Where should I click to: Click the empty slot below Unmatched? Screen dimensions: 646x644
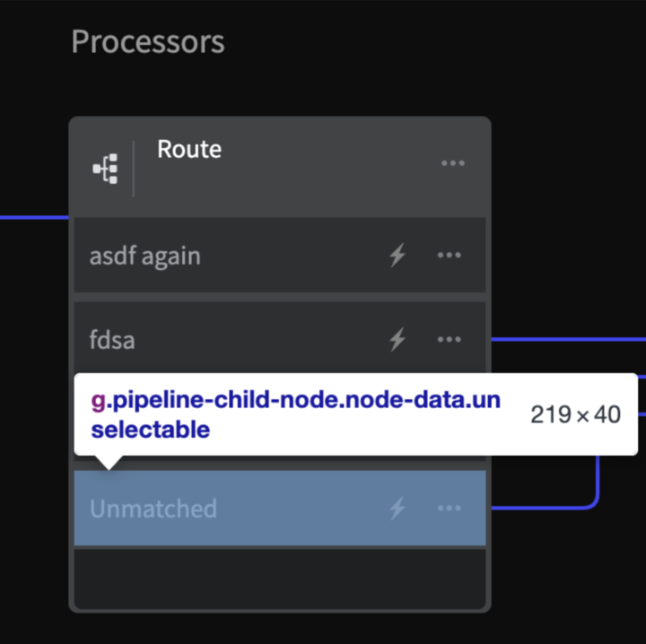click(x=280, y=579)
